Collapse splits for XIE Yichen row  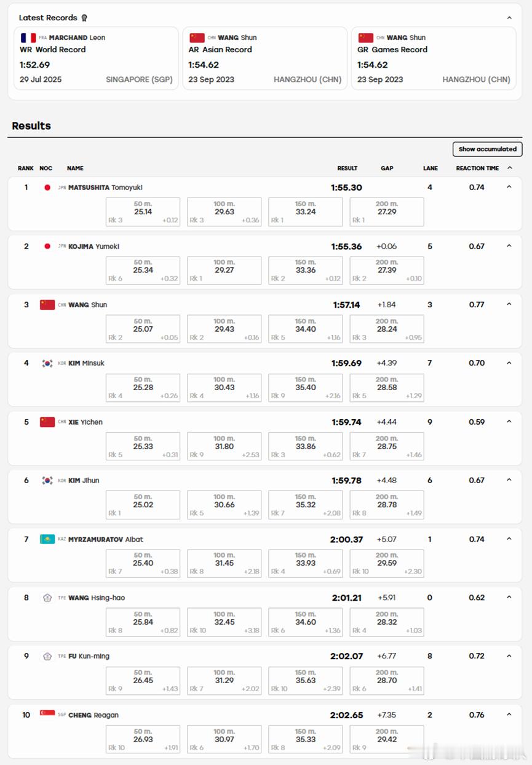click(509, 422)
